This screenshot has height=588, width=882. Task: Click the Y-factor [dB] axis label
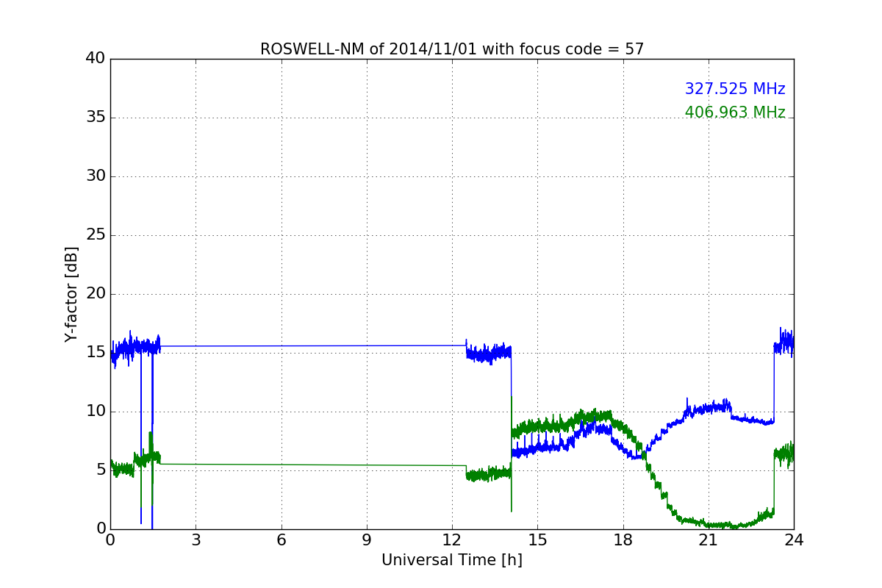click(71, 294)
